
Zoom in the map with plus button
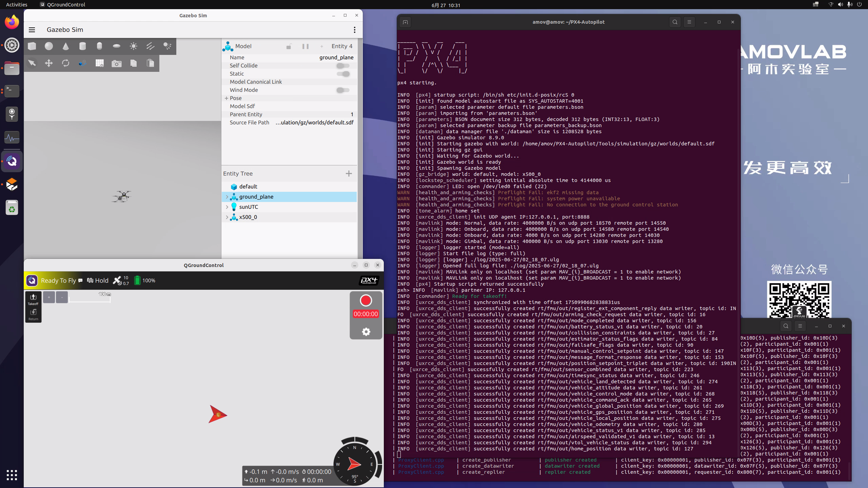point(49,297)
